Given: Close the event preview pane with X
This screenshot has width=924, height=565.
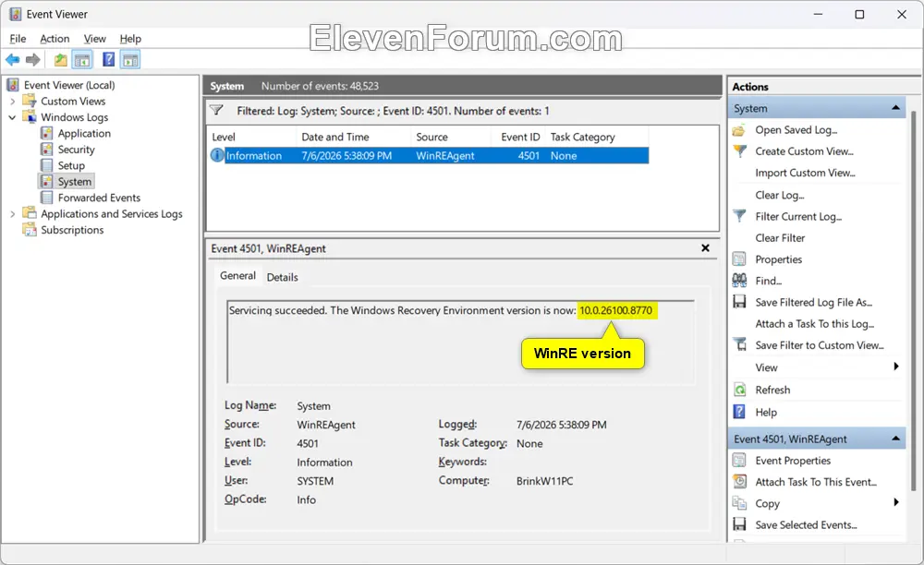Looking at the screenshot, I should [705, 247].
